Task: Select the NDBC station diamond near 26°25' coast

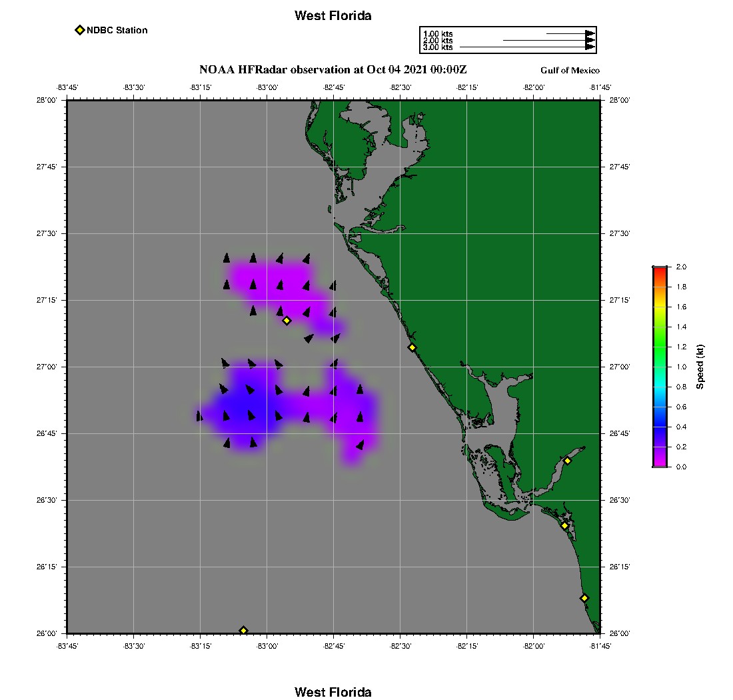Action: tap(564, 525)
